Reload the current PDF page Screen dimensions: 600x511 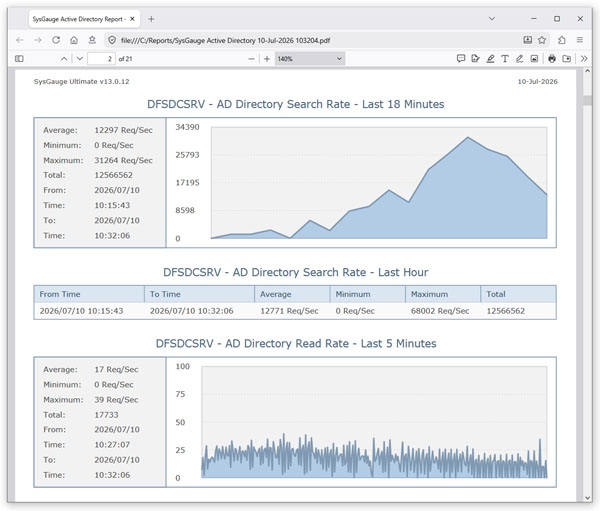(x=56, y=40)
